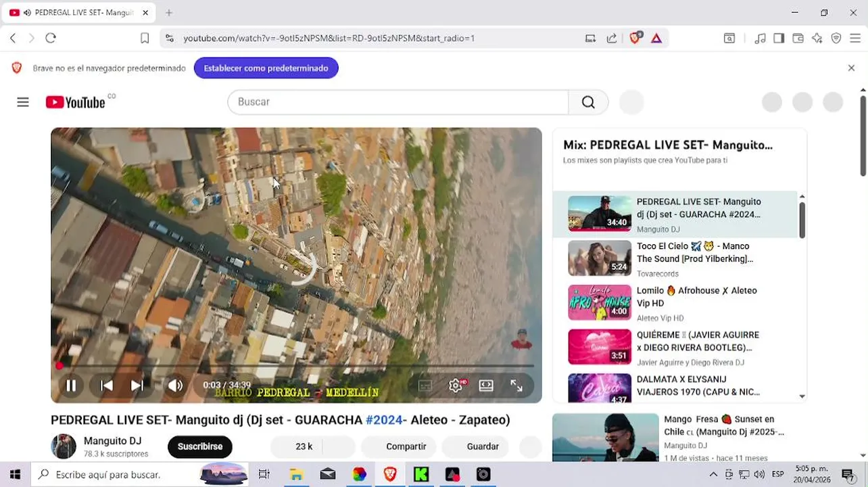This screenshot has width=868, height=487.
Task: Skip to next video in player
Action: click(x=137, y=386)
